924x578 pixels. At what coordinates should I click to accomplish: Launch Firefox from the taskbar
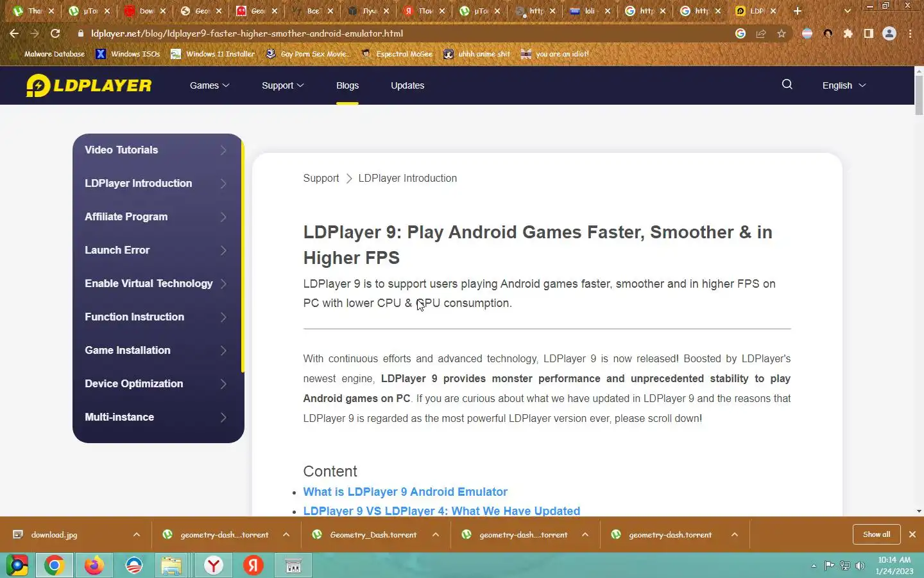[x=94, y=565]
